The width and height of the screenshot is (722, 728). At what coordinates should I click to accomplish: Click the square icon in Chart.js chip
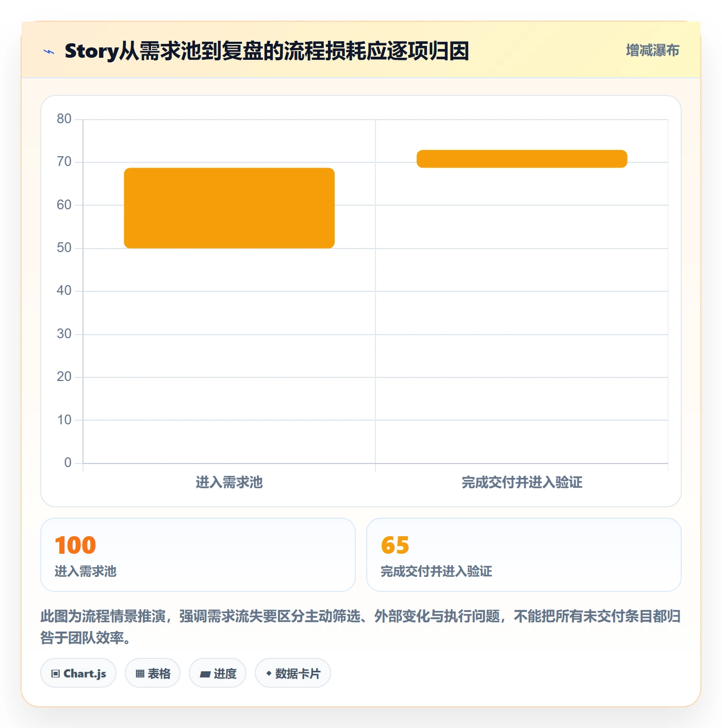[x=56, y=673]
